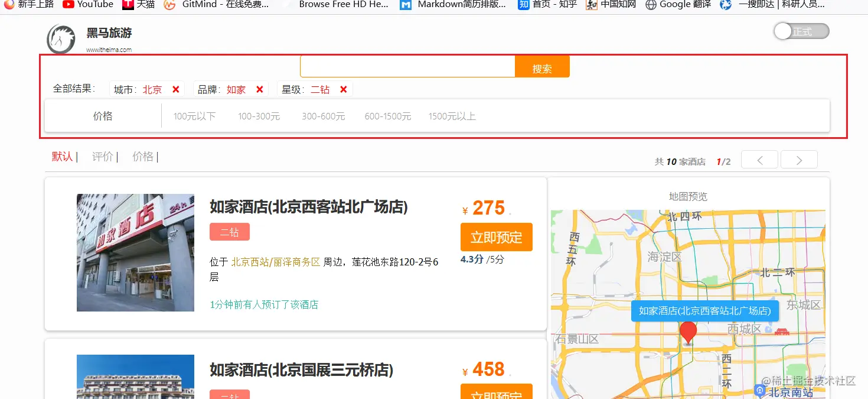The height and width of the screenshot is (399, 868).
Task: Remove the 星级：二钻 filter tag
Action: coord(343,89)
